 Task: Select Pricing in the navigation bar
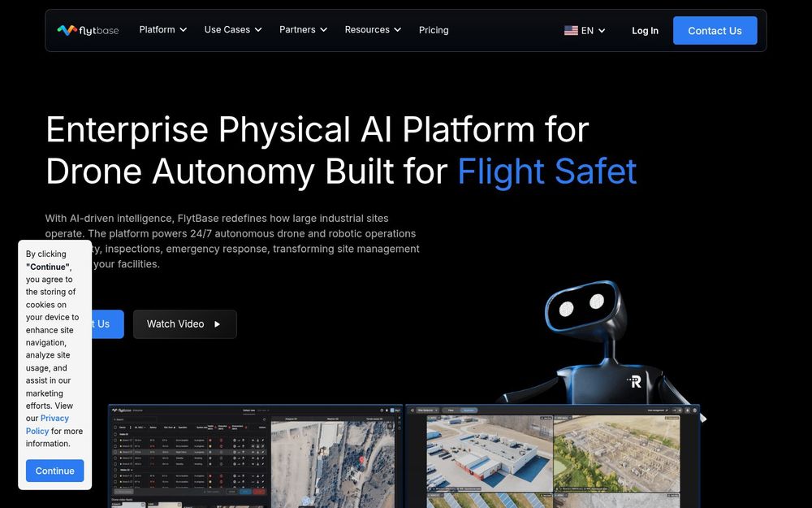coord(434,30)
